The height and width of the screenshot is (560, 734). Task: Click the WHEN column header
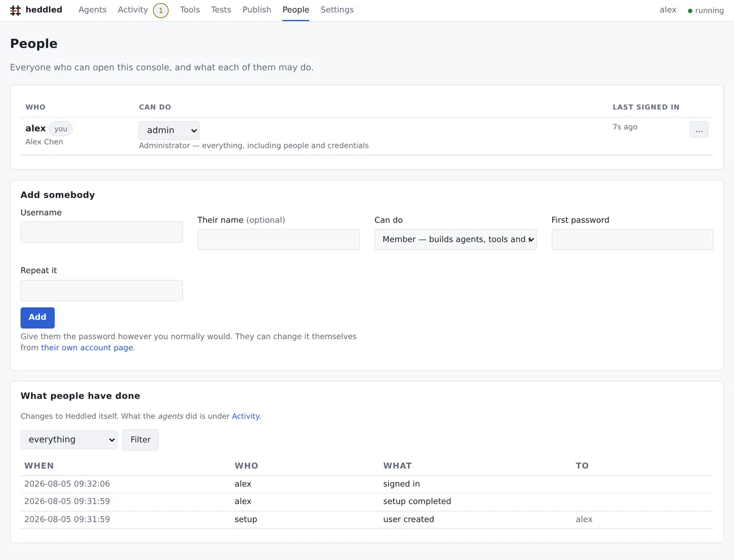point(39,466)
